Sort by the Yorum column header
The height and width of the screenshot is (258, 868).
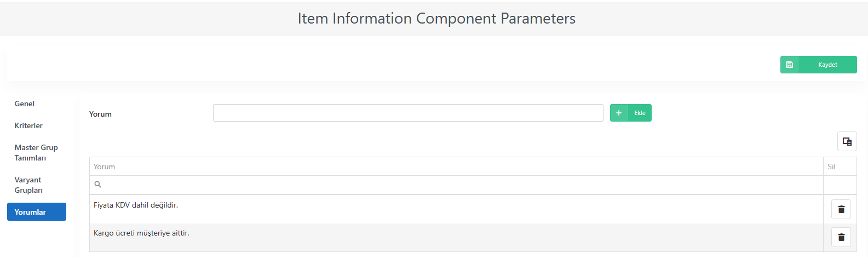pos(456,167)
